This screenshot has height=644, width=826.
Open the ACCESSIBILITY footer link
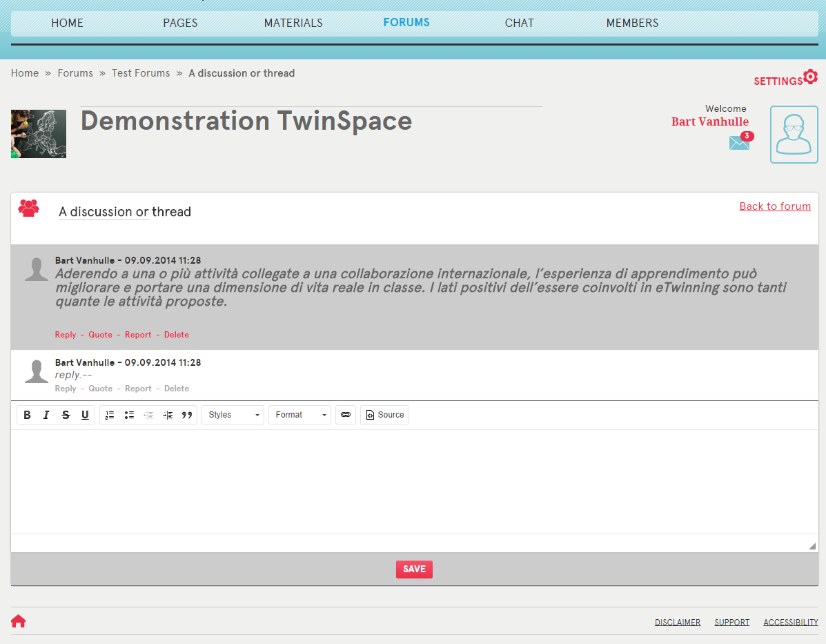791,623
